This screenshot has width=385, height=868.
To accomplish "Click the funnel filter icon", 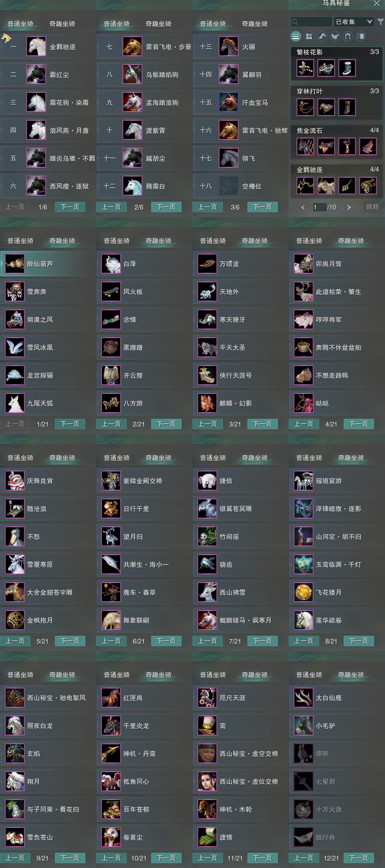I will (381, 21).
